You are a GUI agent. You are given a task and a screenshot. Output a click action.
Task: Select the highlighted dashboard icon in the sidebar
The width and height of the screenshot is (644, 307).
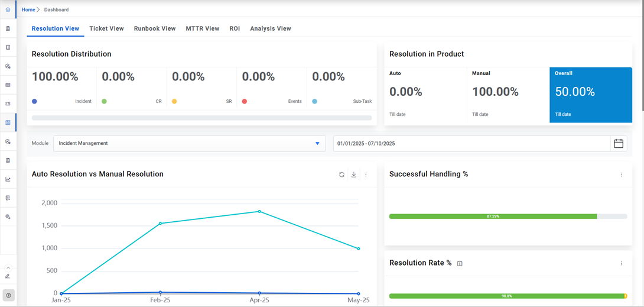click(x=8, y=122)
